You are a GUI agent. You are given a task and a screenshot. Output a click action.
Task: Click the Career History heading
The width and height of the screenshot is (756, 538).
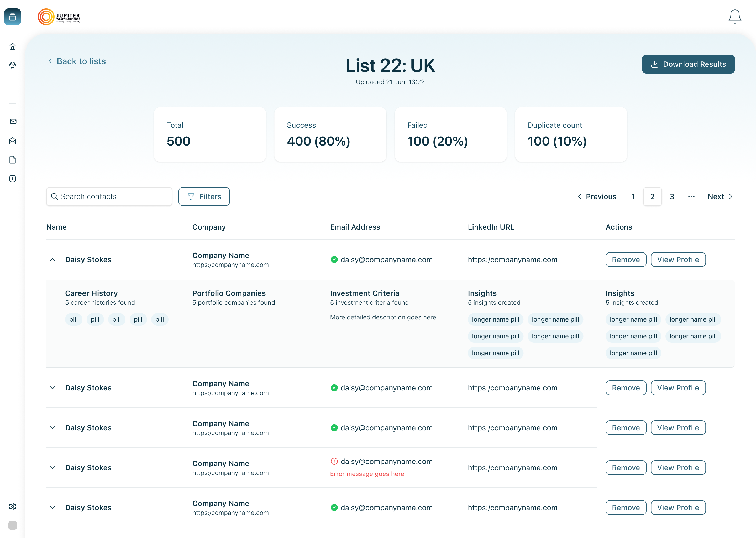(x=91, y=293)
